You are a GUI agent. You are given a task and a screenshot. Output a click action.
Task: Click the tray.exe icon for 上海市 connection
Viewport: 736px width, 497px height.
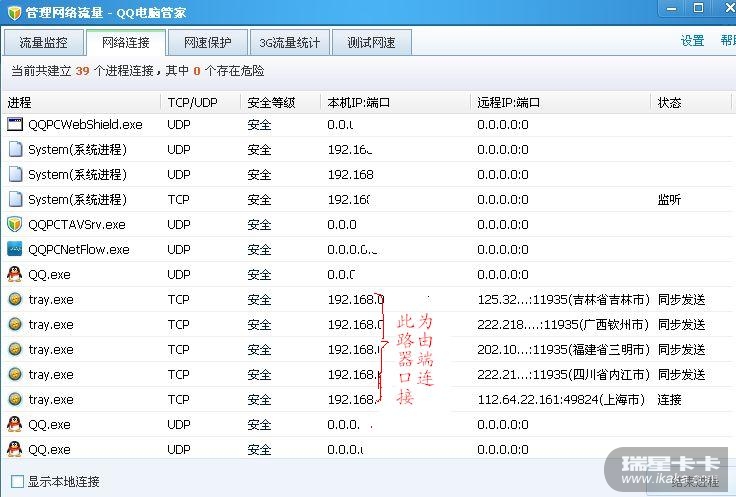coord(15,399)
